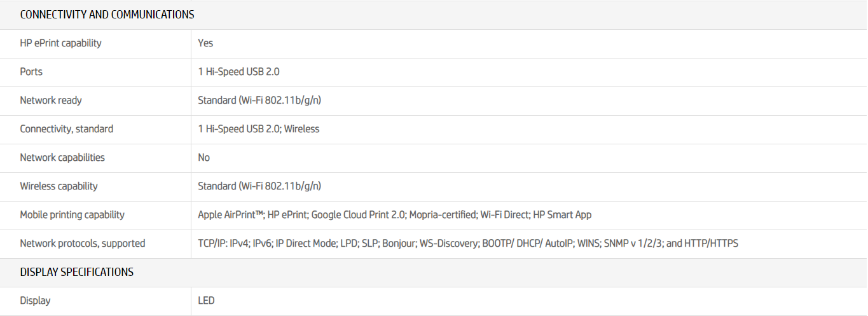Image resolution: width=868 pixels, height=316 pixels.
Task: Select the Network protocols, supported label
Action: click(82, 244)
